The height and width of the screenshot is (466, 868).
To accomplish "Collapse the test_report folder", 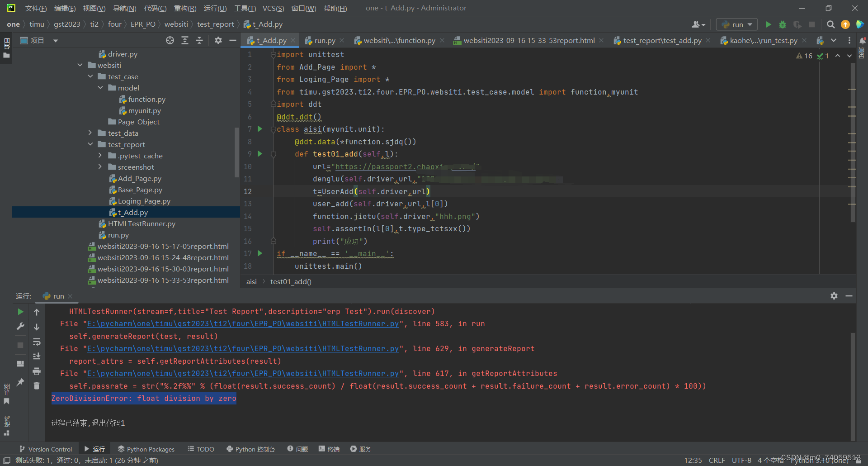I will click(90, 144).
